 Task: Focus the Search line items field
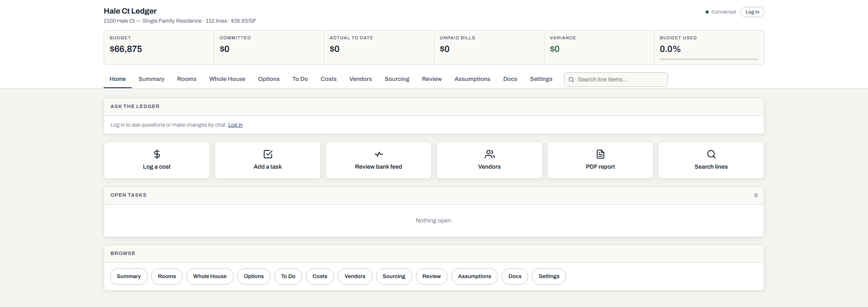pos(616,80)
